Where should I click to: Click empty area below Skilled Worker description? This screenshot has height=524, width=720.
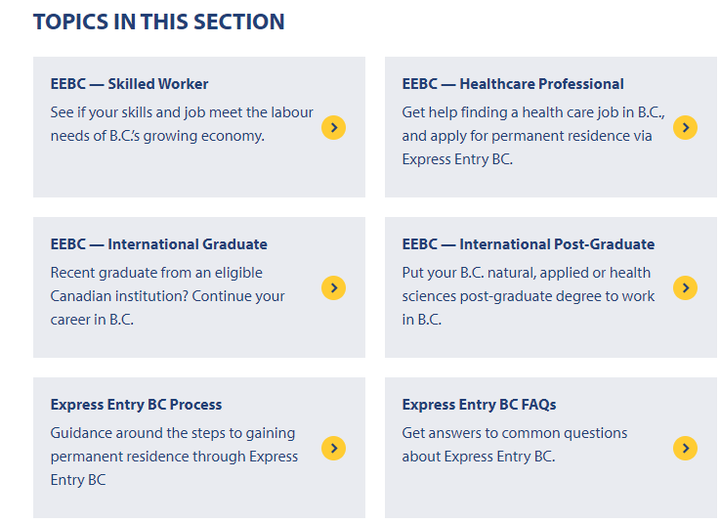tap(184, 172)
